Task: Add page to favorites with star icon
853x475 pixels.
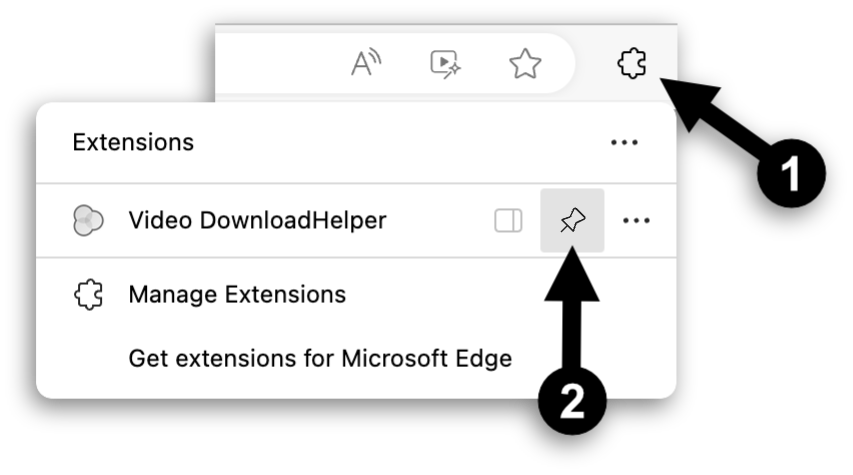Action: pyautogui.click(x=525, y=64)
